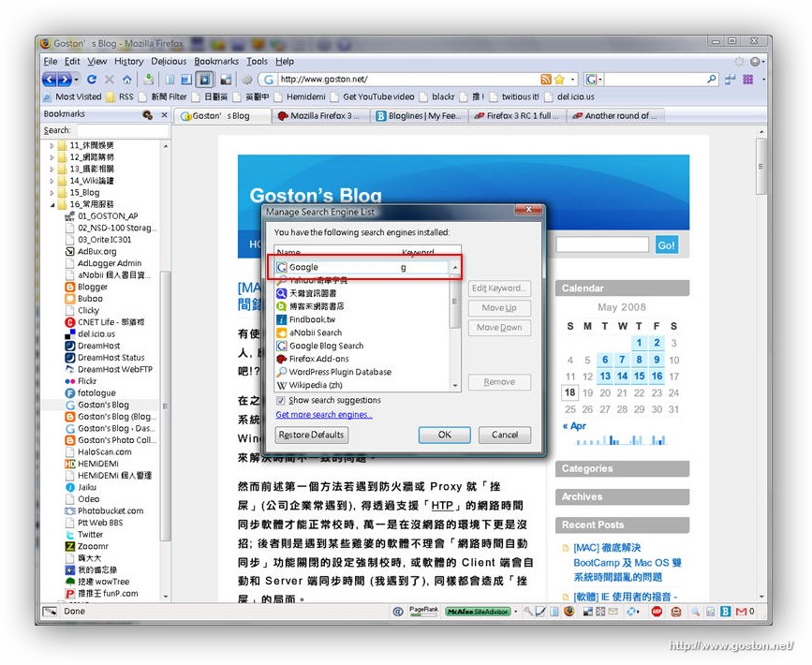Click the Go! button on the blog

[x=666, y=245]
